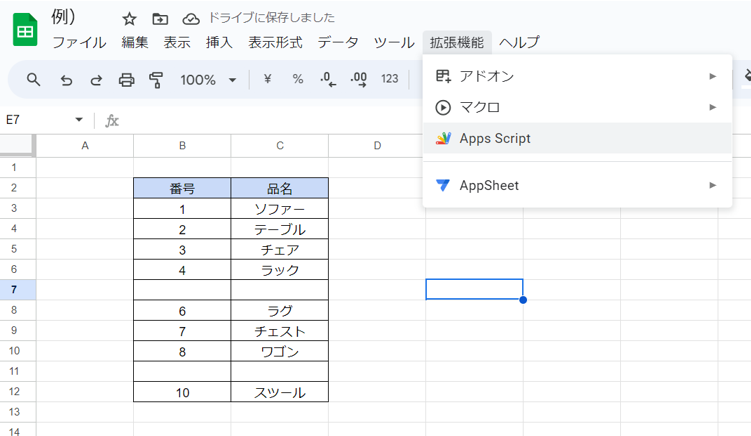Click the print icon
The width and height of the screenshot is (751, 436).
tap(126, 80)
